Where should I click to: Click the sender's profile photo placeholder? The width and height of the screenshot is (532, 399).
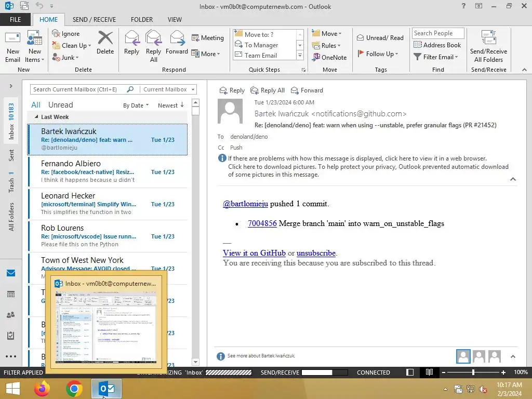pyautogui.click(x=230, y=111)
